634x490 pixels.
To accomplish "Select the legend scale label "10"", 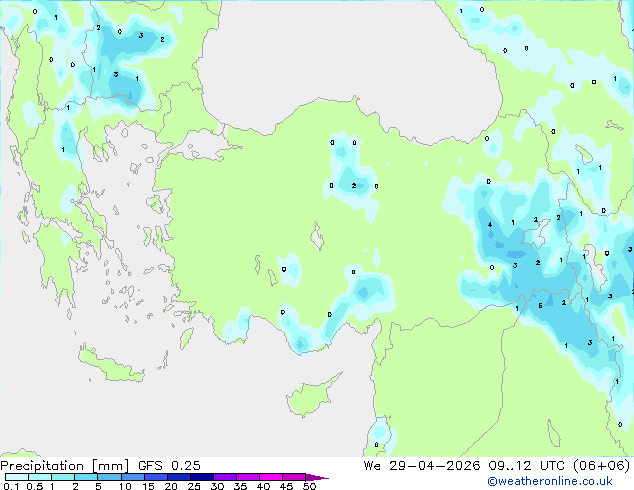I will tap(125, 486).
